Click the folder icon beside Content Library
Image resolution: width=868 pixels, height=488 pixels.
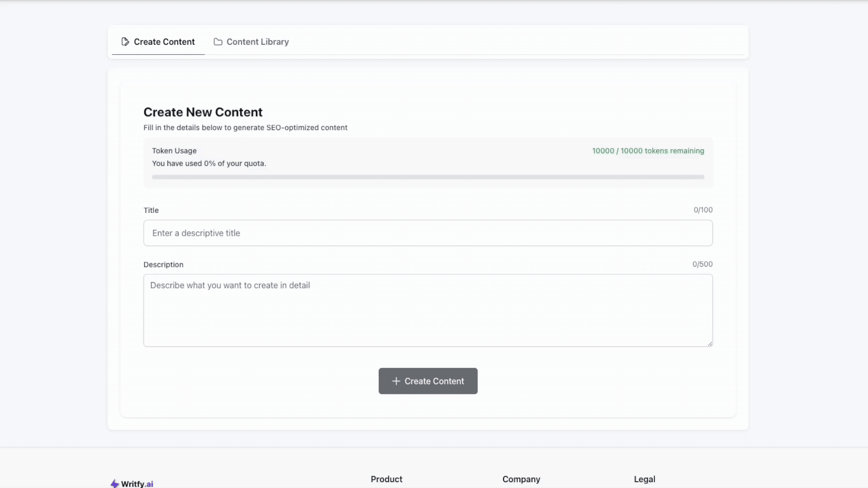[x=218, y=42]
